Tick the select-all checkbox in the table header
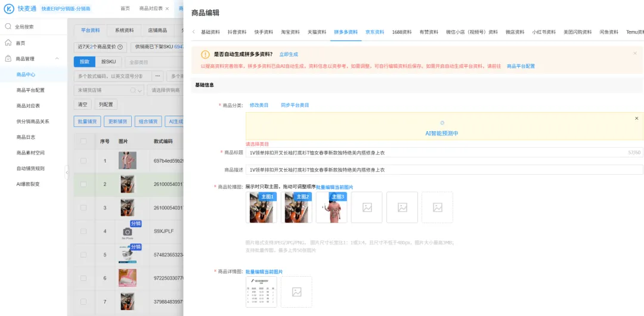The image size is (644, 316). click(83, 141)
